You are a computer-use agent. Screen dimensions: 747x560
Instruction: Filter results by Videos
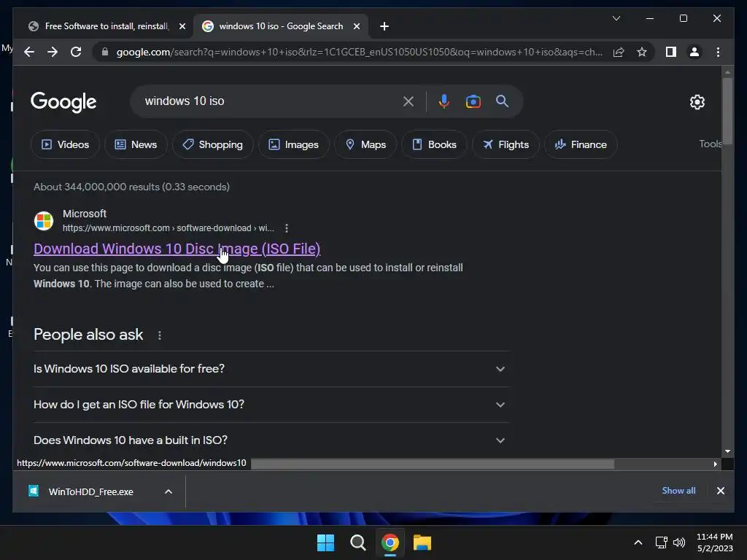pyautogui.click(x=65, y=144)
